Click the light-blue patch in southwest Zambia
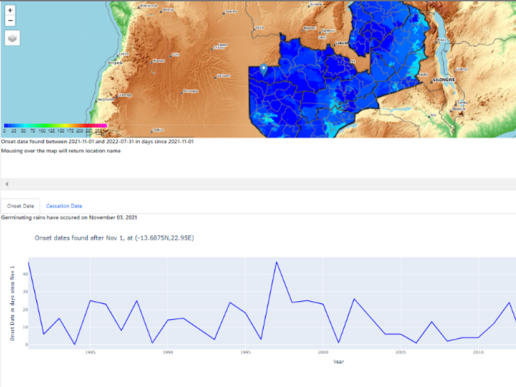Image resolution: width=516 pixels, height=387 pixels. 268,118
